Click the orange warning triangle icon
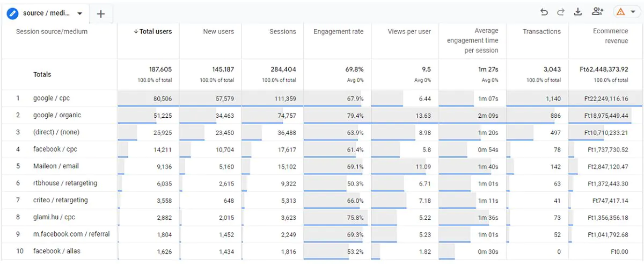 click(621, 12)
